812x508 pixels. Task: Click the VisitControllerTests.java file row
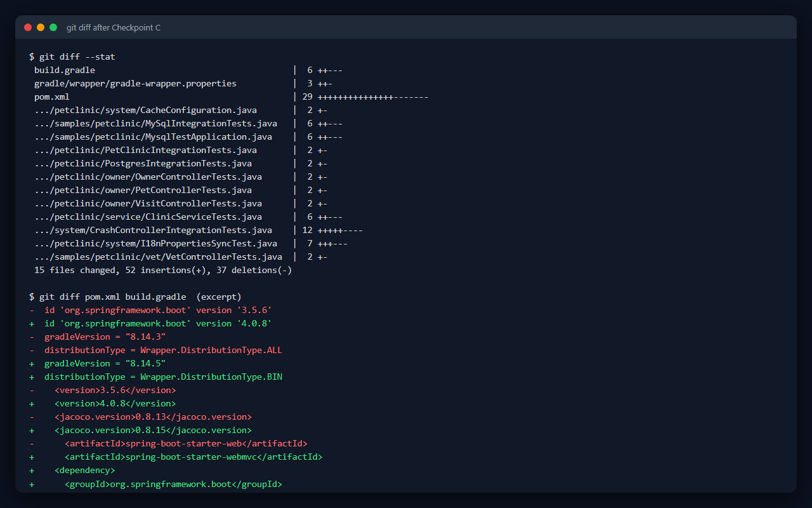[x=181, y=203]
